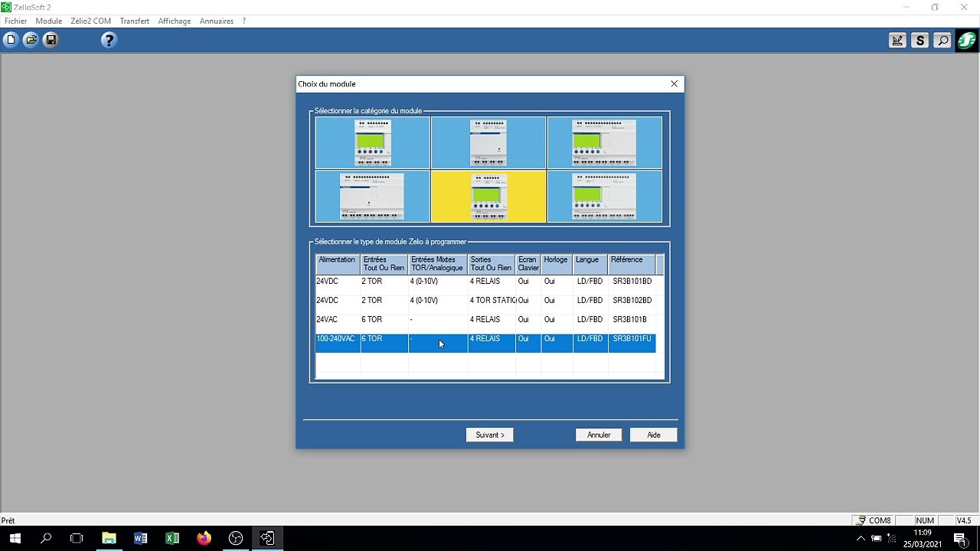Image resolution: width=980 pixels, height=551 pixels.
Task: Activate Simulation mode with the S icon
Action: [920, 41]
